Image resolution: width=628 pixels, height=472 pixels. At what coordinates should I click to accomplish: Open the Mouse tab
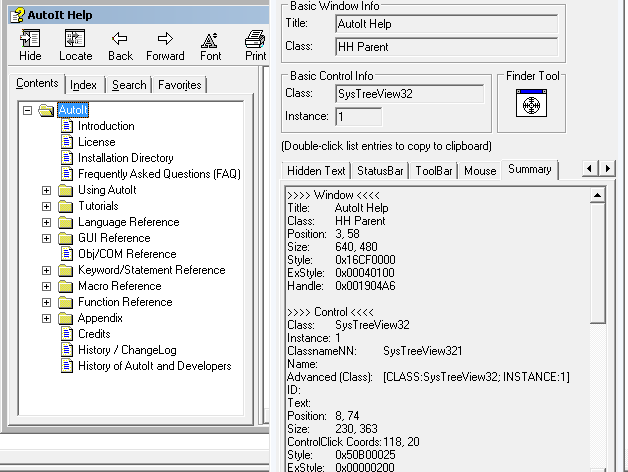pyautogui.click(x=480, y=171)
